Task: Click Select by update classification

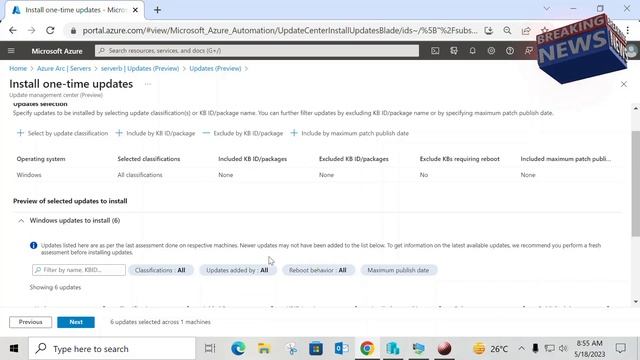Action: pyautogui.click(x=62, y=133)
